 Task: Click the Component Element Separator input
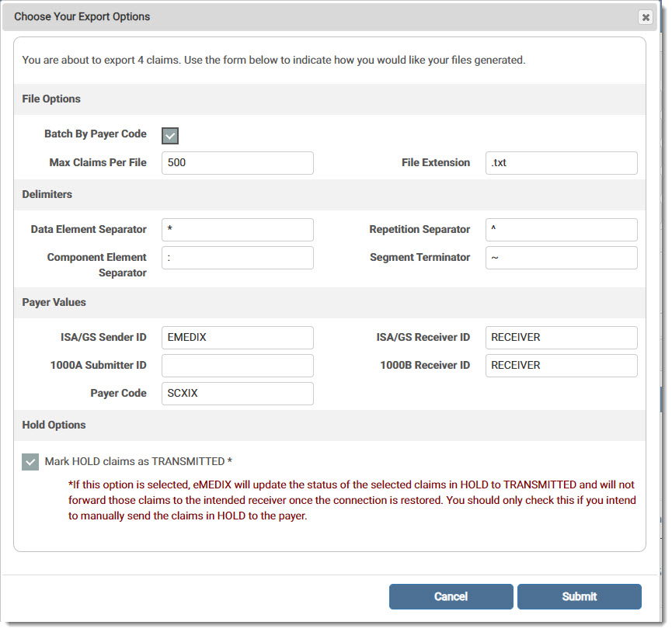pos(238,258)
